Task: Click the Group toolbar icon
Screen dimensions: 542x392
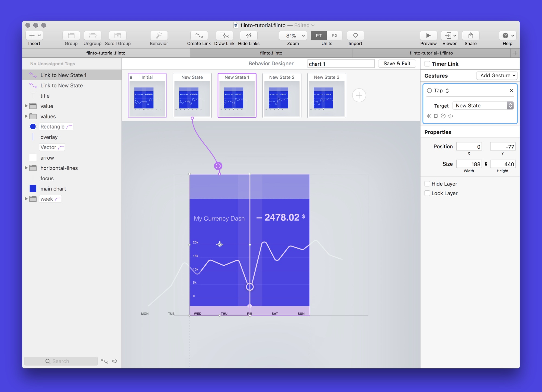Action: pyautogui.click(x=71, y=36)
